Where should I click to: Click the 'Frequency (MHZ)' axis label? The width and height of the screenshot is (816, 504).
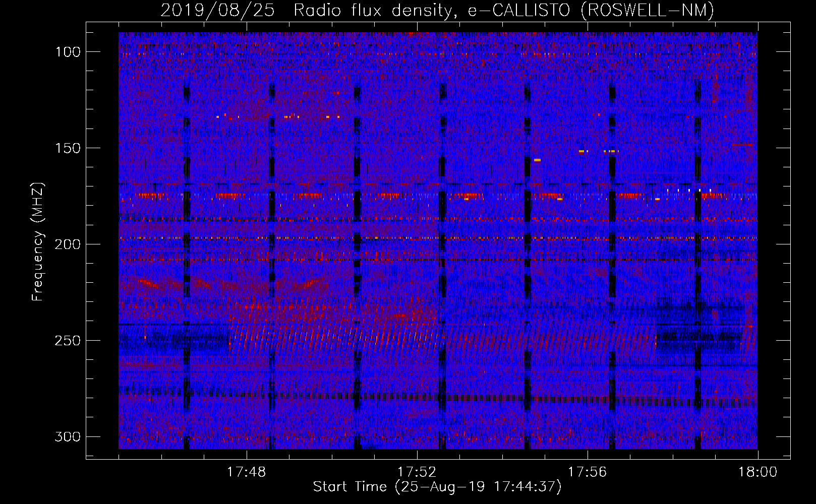click(38, 242)
